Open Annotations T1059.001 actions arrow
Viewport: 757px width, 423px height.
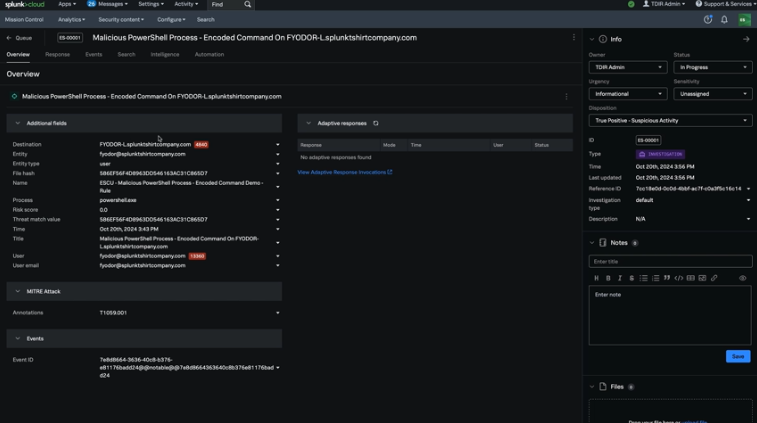[x=278, y=313]
